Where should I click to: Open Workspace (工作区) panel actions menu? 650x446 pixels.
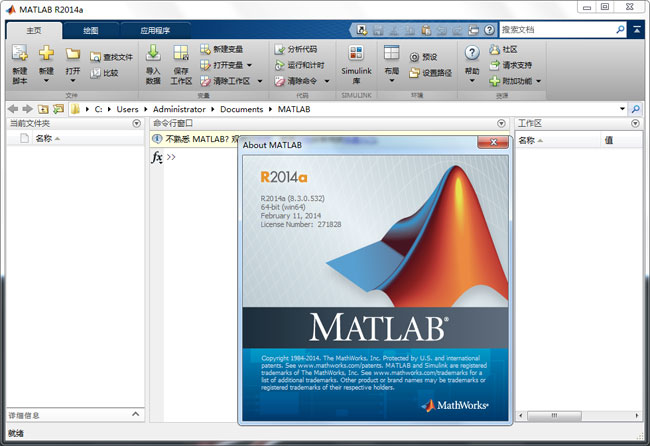point(635,124)
